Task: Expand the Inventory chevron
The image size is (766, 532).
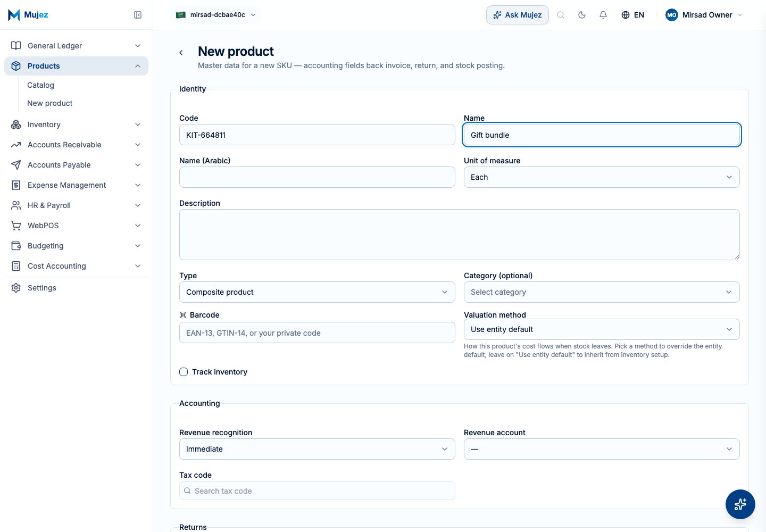Action: 138,124
